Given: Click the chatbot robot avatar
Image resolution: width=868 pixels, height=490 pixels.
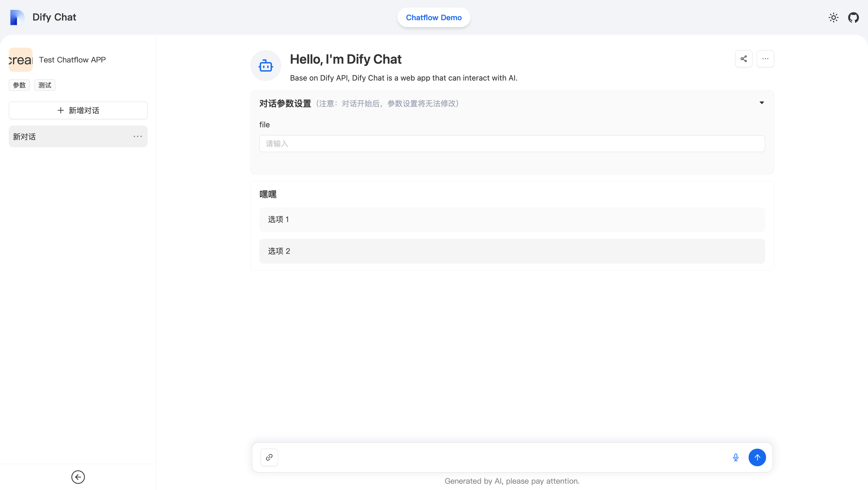Looking at the screenshot, I should click(266, 65).
